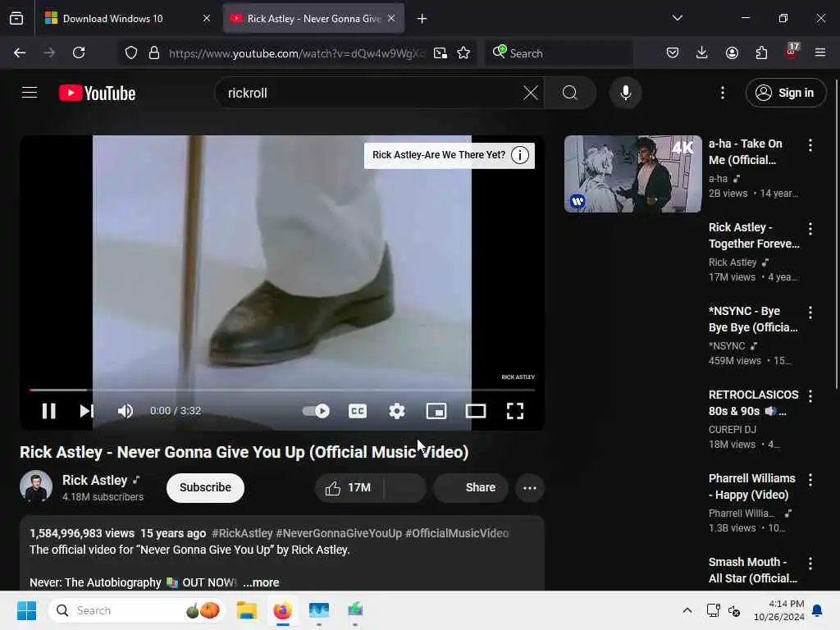Screen dimensions: 840x630
Task: Subscribe to Rick Astley channel
Action: pyautogui.click(x=205, y=487)
